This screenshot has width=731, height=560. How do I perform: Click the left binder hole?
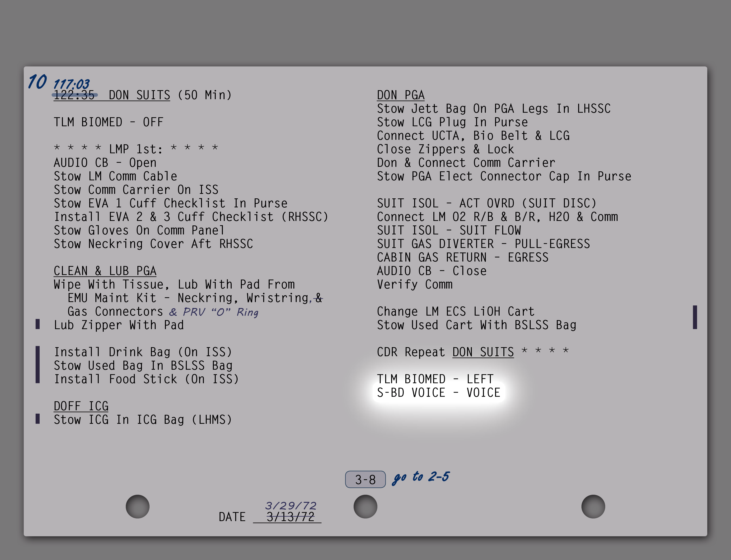coord(137,506)
